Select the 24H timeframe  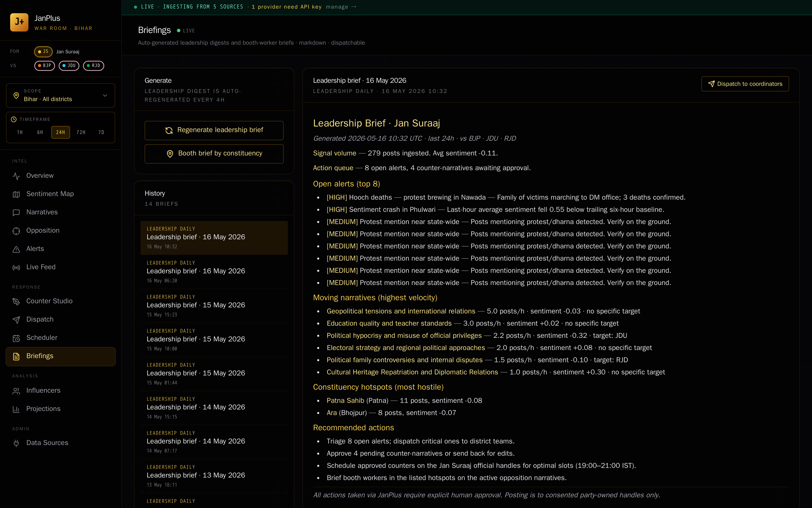pyautogui.click(x=61, y=132)
